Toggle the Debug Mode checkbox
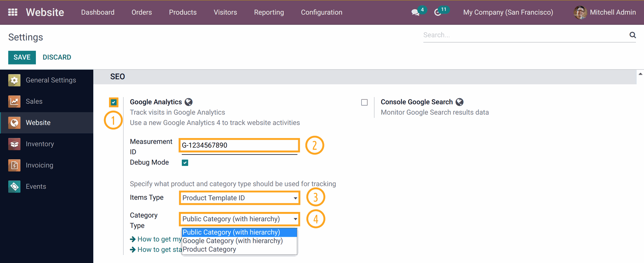 click(x=185, y=163)
